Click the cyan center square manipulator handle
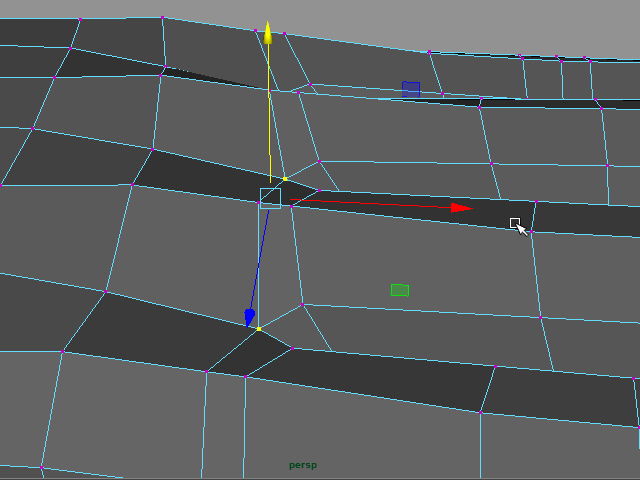640x480 pixels. tap(270, 198)
